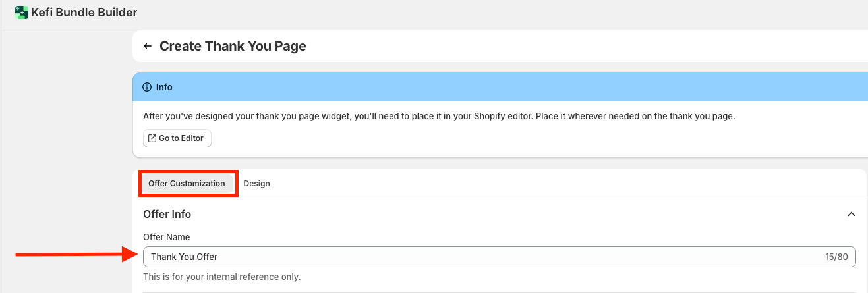Click the 15/80 character counter
The image size is (868, 293).
coord(836,257)
